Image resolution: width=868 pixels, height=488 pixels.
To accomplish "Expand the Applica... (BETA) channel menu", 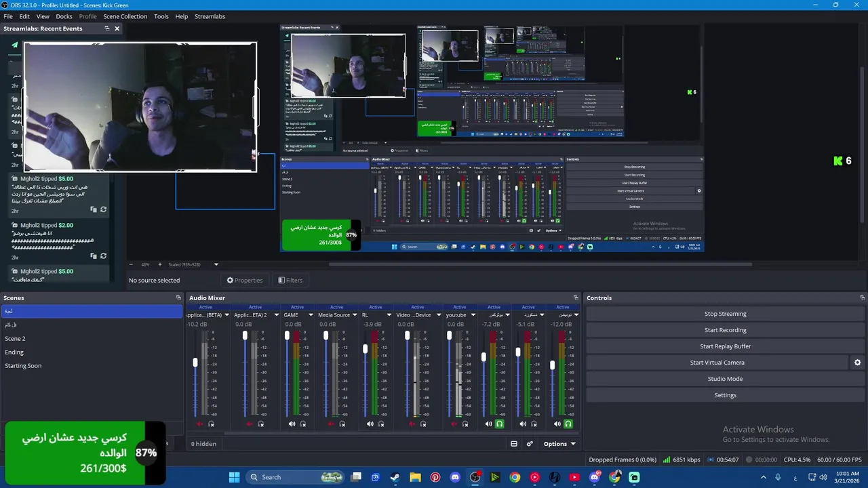I will point(226,315).
